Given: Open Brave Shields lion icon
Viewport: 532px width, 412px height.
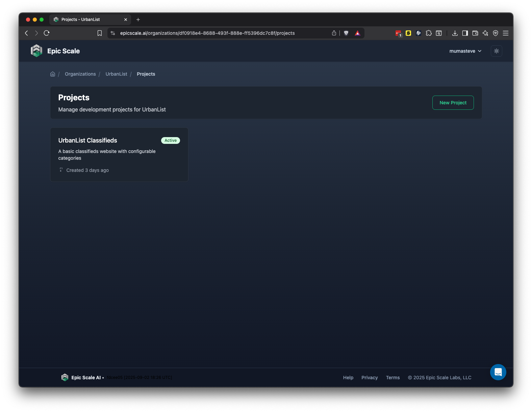Looking at the screenshot, I should pyautogui.click(x=346, y=33).
